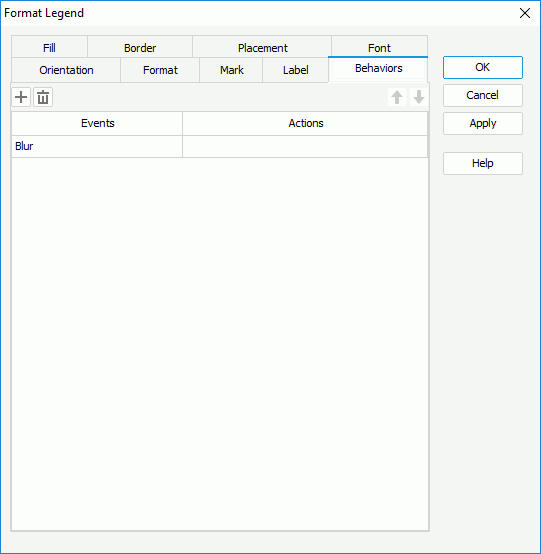Select the Blur event cell
Viewport: 541px width, 554px height.
[x=97, y=146]
